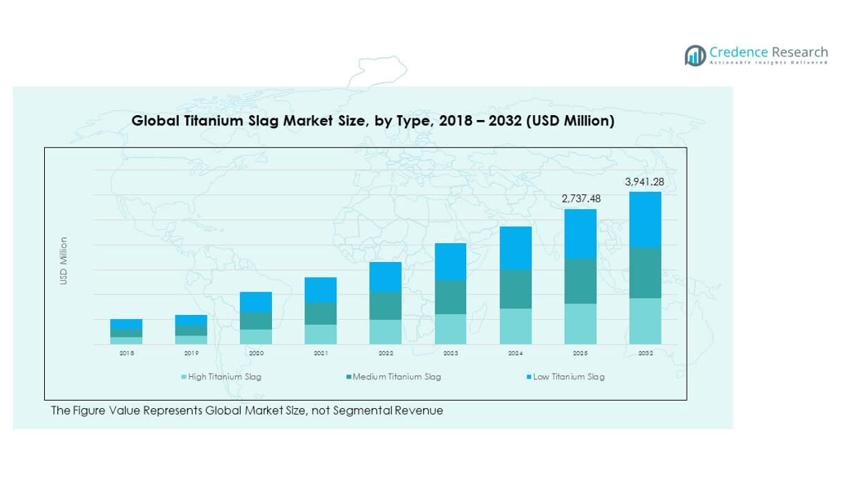Select the Medium Titanium Slag legend label
The image size is (868, 488).
(396, 377)
